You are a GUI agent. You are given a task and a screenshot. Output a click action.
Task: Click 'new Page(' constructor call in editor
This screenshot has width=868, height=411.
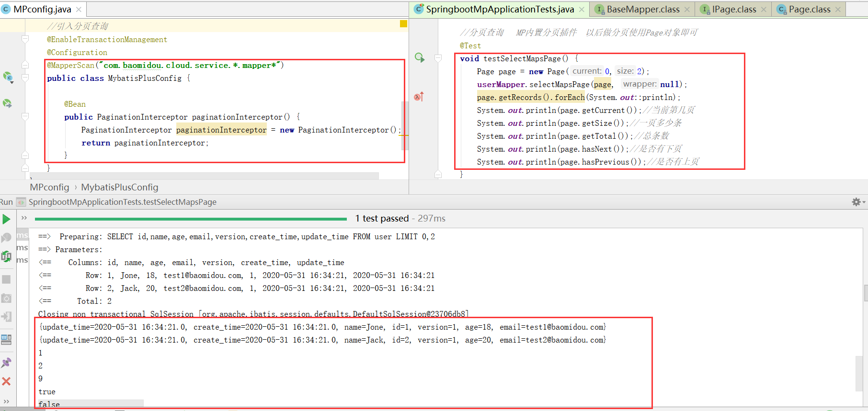[548, 71]
